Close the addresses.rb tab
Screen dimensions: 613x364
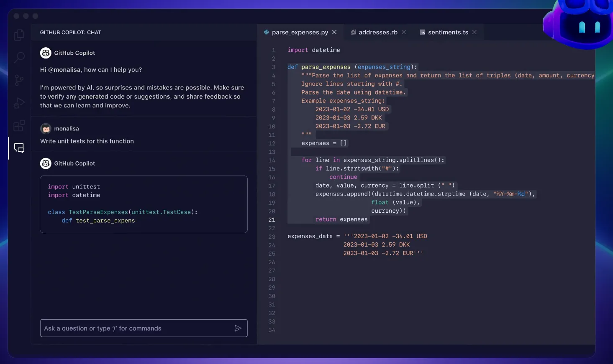coord(404,32)
